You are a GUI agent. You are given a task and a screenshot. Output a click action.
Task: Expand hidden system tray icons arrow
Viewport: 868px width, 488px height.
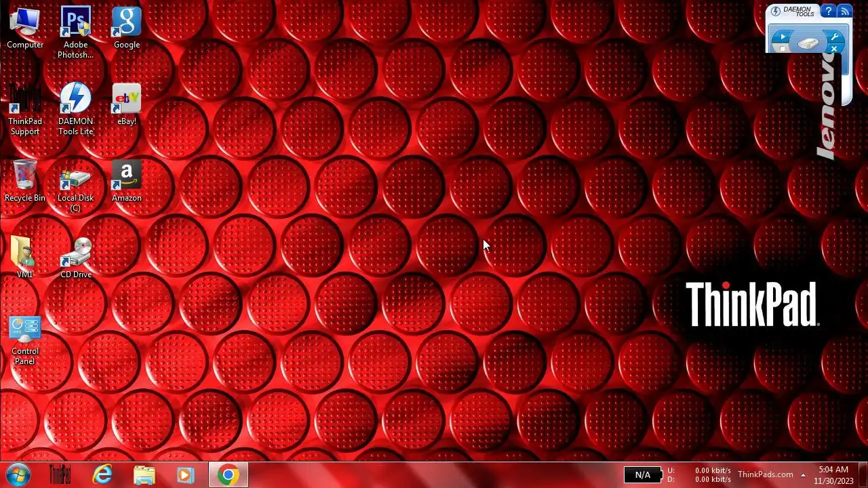coord(803,475)
